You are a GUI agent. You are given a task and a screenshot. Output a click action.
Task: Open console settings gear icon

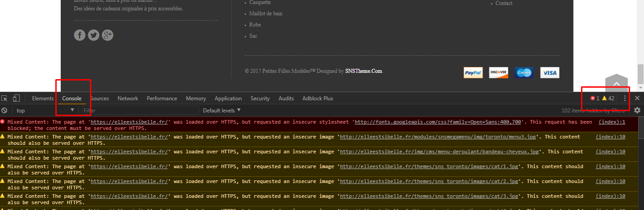[637, 110]
